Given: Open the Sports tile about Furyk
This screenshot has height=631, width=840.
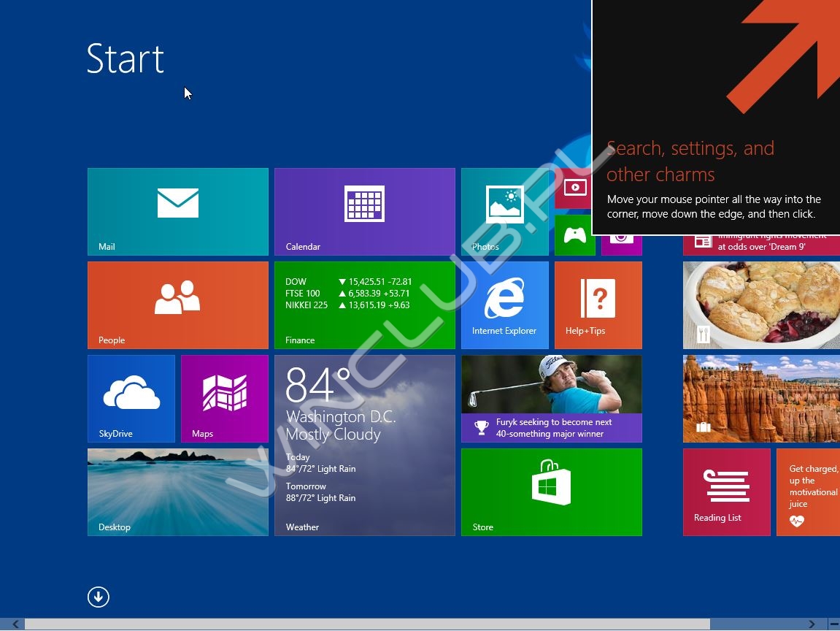Looking at the screenshot, I should 551,399.
